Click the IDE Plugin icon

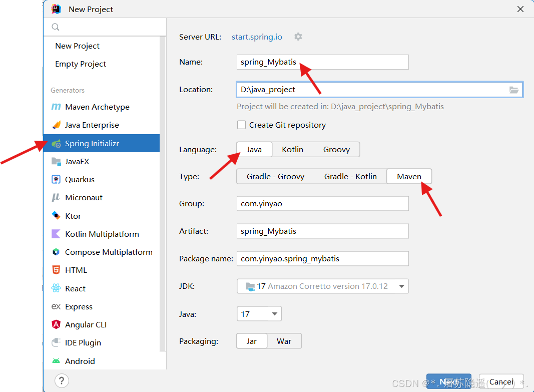(56, 342)
